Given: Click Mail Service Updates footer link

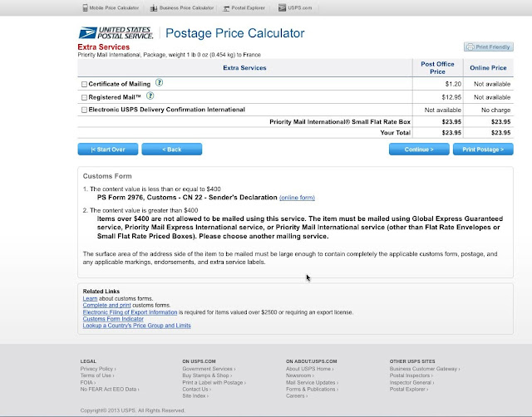Looking at the screenshot, I should (312, 382).
